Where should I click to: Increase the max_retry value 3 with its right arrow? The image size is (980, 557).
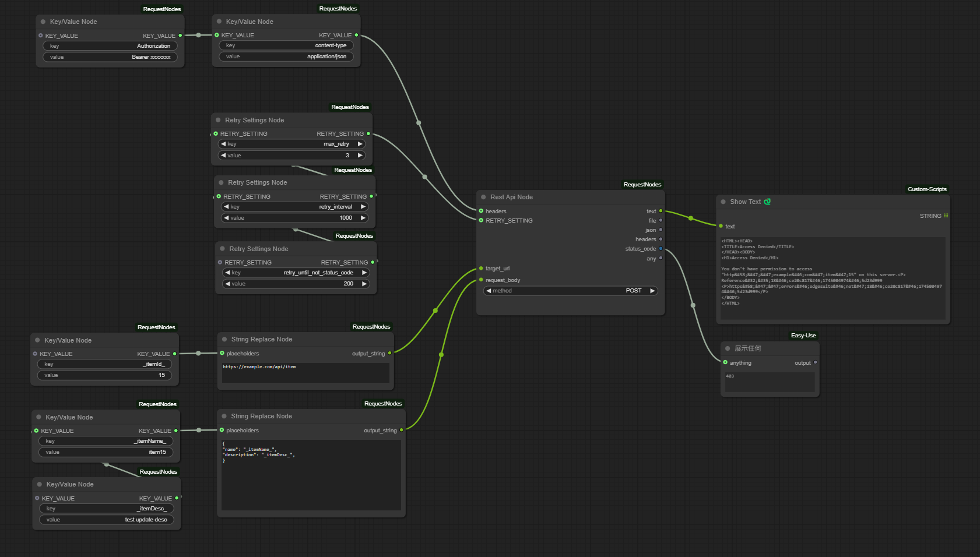coord(360,156)
